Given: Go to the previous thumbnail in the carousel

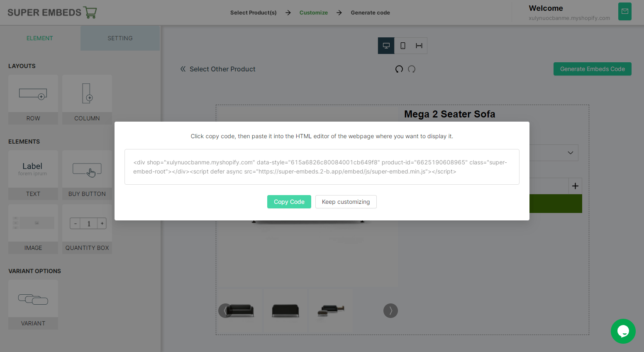Looking at the screenshot, I should click(x=225, y=310).
